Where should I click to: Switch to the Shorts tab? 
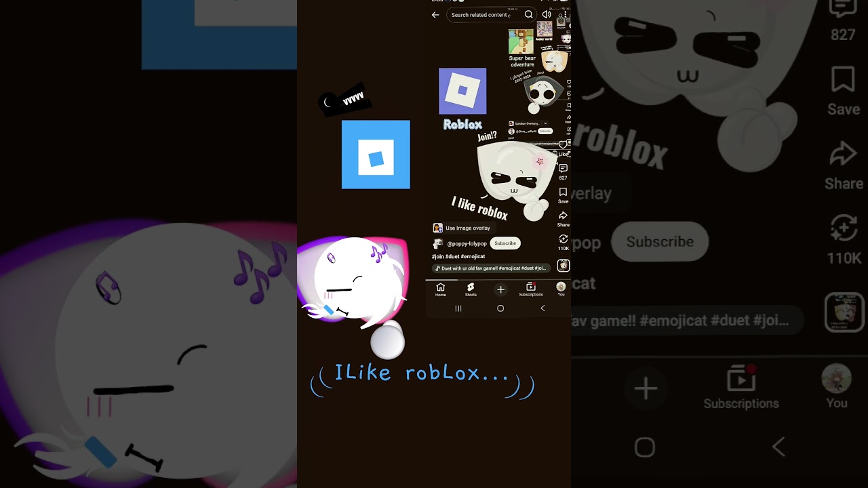pos(471,289)
